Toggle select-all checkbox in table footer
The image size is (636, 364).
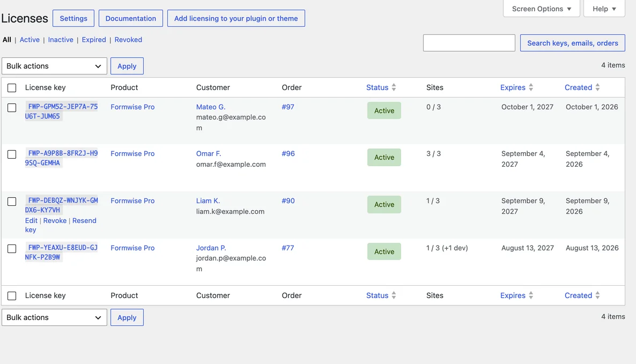pos(12,296)
